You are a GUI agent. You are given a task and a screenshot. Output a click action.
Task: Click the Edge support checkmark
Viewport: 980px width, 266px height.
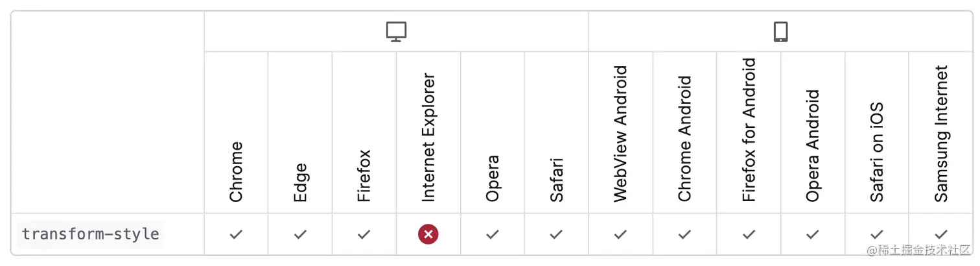300,234
